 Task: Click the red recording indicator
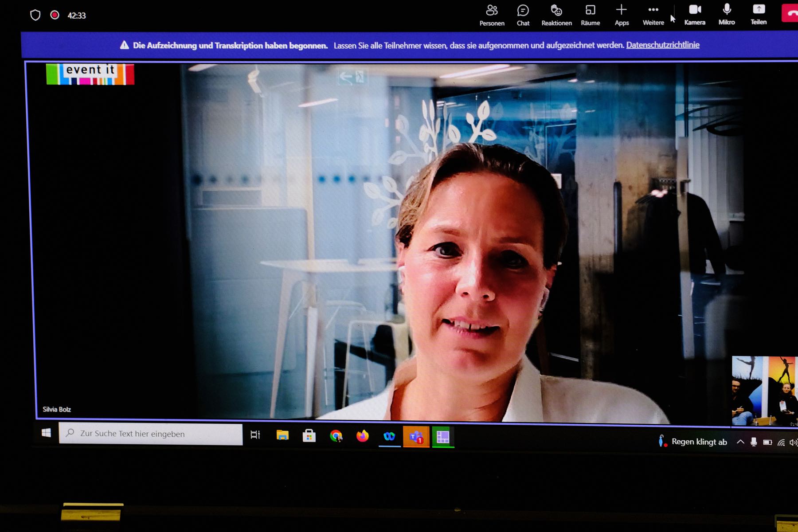tap(55, 15)
